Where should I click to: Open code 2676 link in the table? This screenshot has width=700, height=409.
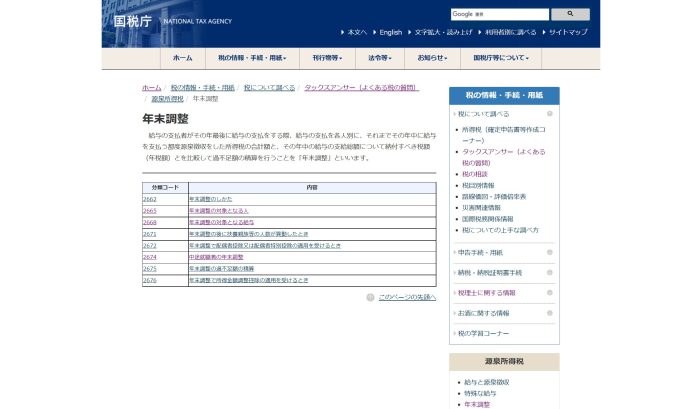150,280
